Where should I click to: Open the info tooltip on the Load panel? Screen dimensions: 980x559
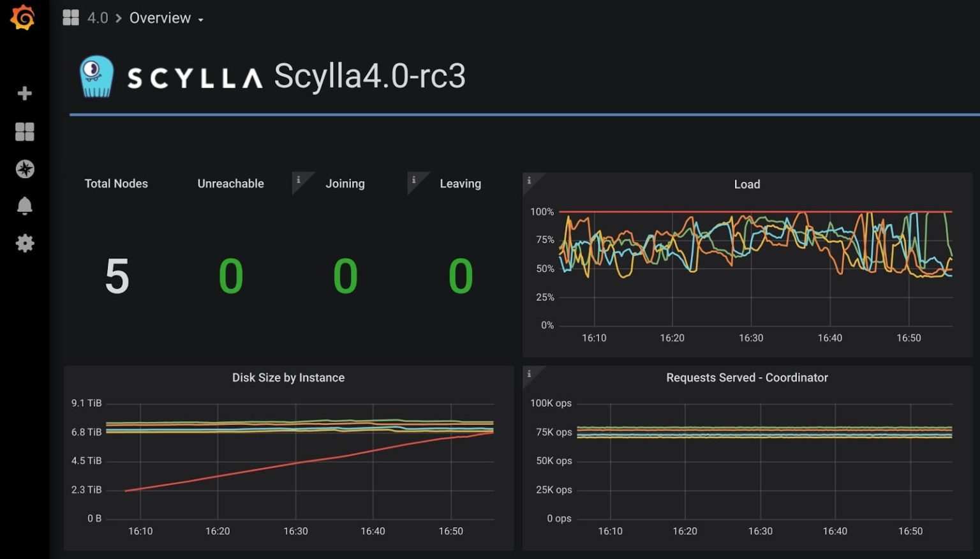[529, 181]
